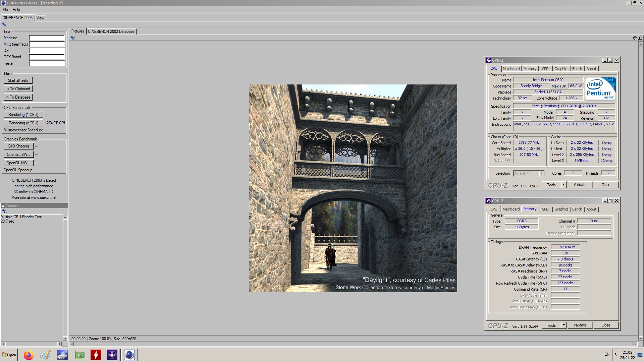
Task: Click the 1274 CB-CPU score text
Action: coord(55,123)
